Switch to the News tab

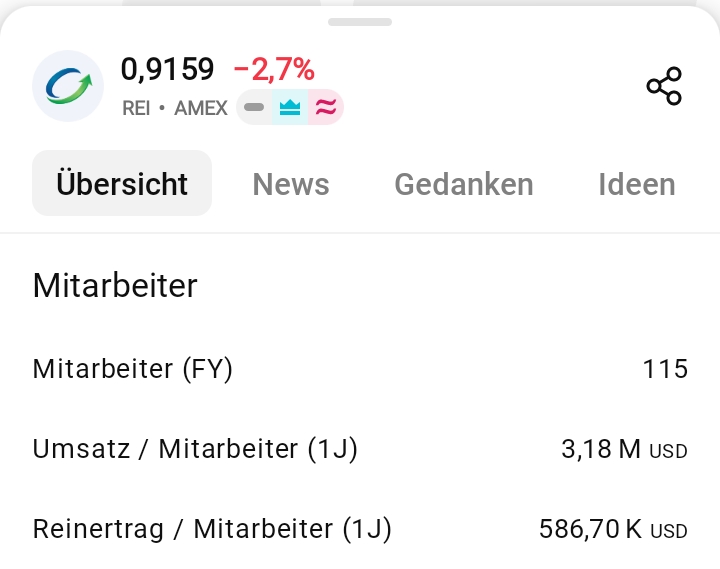tap(291, 184)
